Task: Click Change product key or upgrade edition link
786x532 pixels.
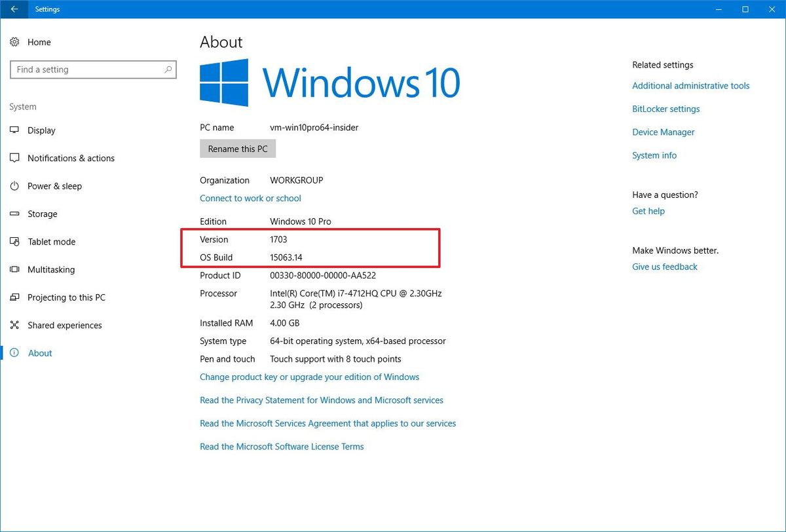Action: coord(309,377)
